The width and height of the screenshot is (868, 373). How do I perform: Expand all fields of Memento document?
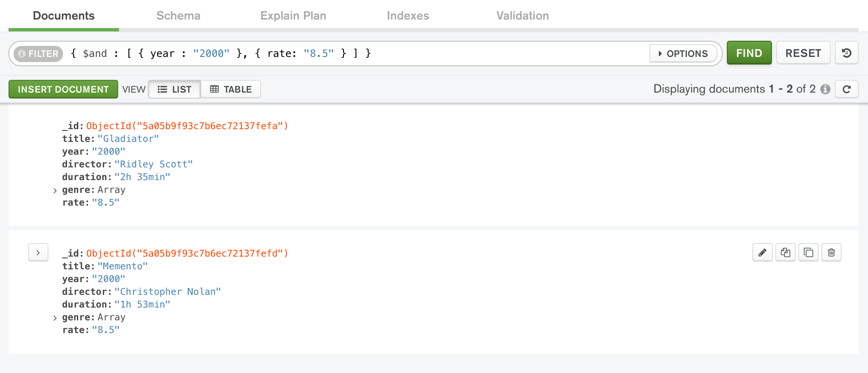pos(38,253)
